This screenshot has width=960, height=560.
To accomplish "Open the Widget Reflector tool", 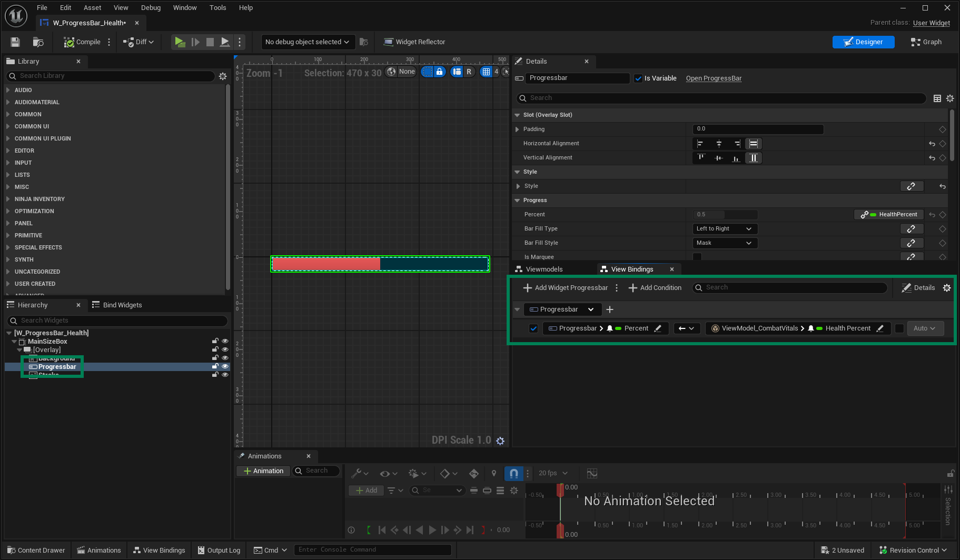I will pyautogui.click(x=414, y=42).
